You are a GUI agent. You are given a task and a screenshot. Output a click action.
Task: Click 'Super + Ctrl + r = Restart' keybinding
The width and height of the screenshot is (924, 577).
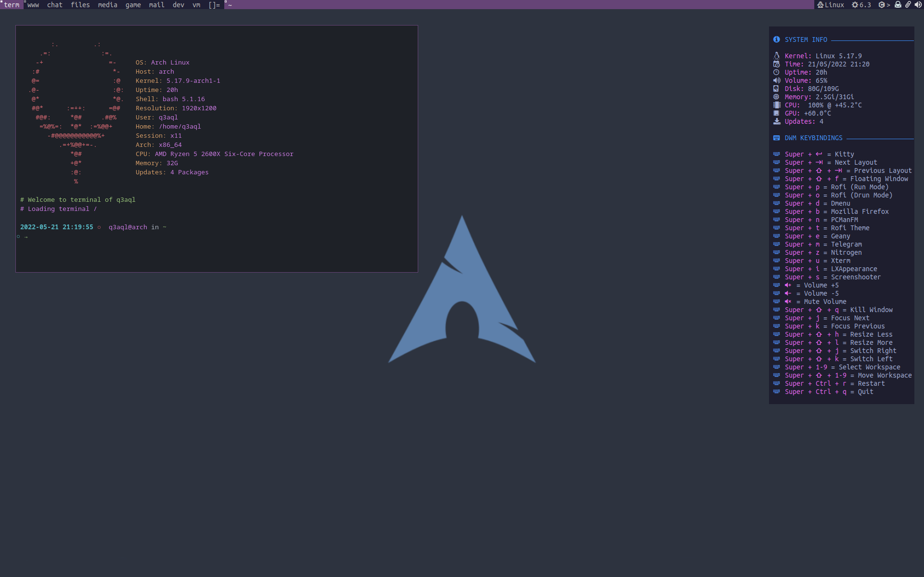click(x=835, y=383)
